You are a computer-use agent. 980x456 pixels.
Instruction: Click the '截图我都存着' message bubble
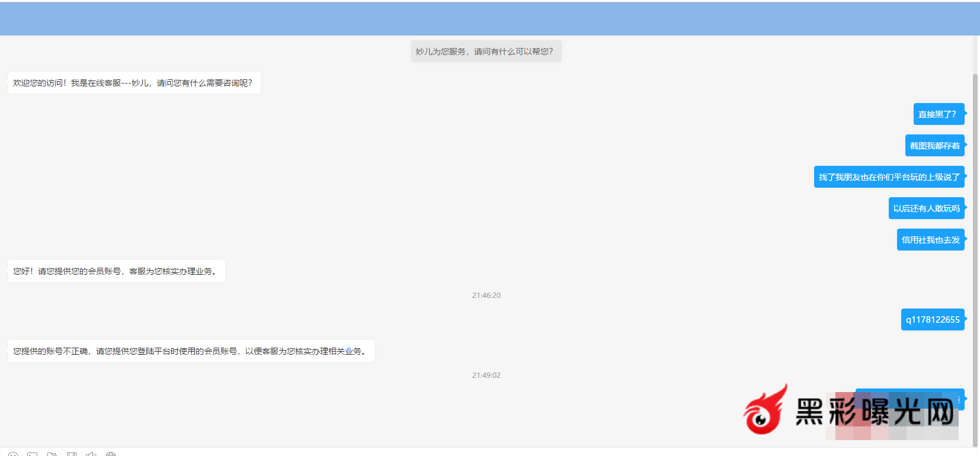pyautogui.click(x=934, y=146)
